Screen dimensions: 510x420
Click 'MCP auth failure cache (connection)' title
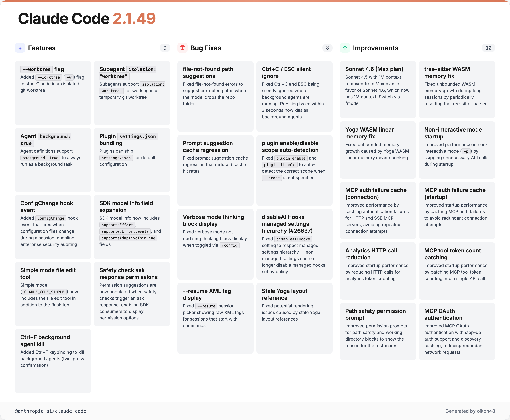click(x=376, y=194)
